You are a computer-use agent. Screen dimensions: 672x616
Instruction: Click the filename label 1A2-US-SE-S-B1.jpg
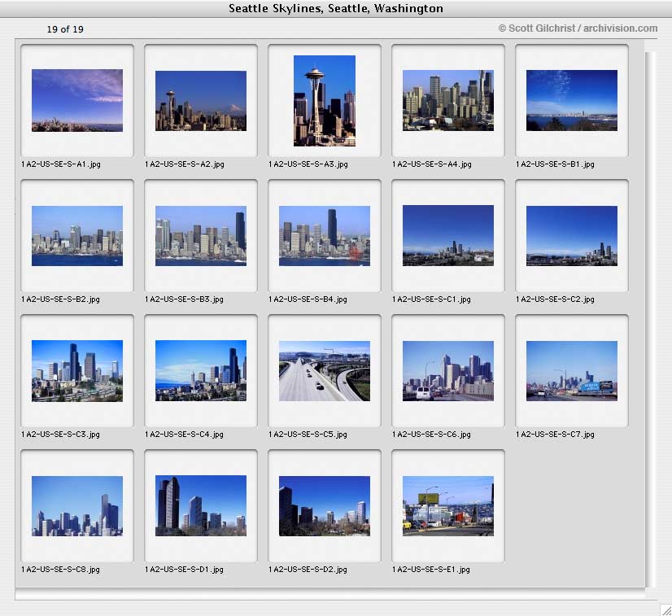tap(555, 164)
